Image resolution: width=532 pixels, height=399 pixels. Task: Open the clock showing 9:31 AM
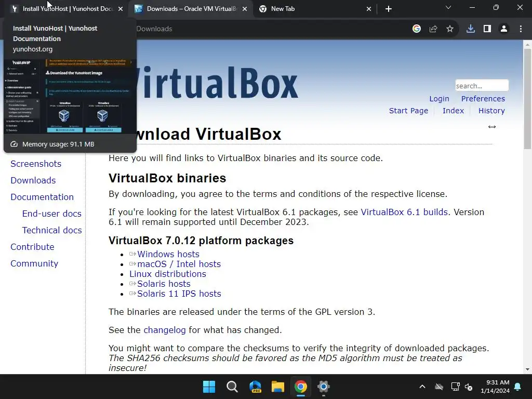click(x=495, y=387)
